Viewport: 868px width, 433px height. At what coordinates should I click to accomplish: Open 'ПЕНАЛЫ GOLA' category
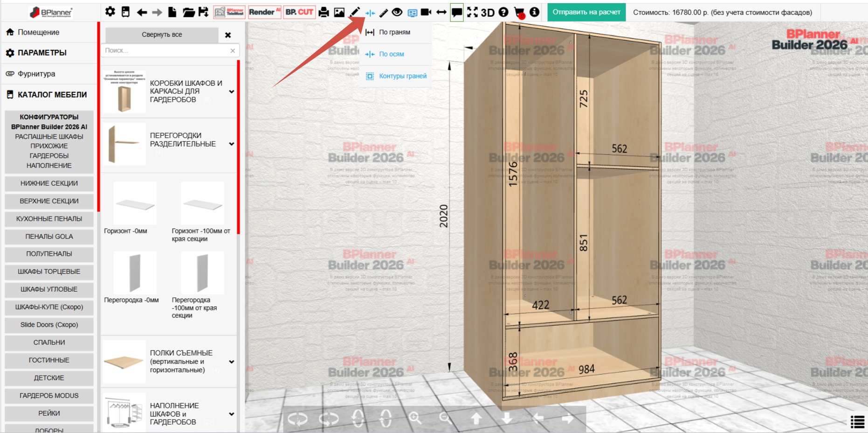(x=49, y=237)
